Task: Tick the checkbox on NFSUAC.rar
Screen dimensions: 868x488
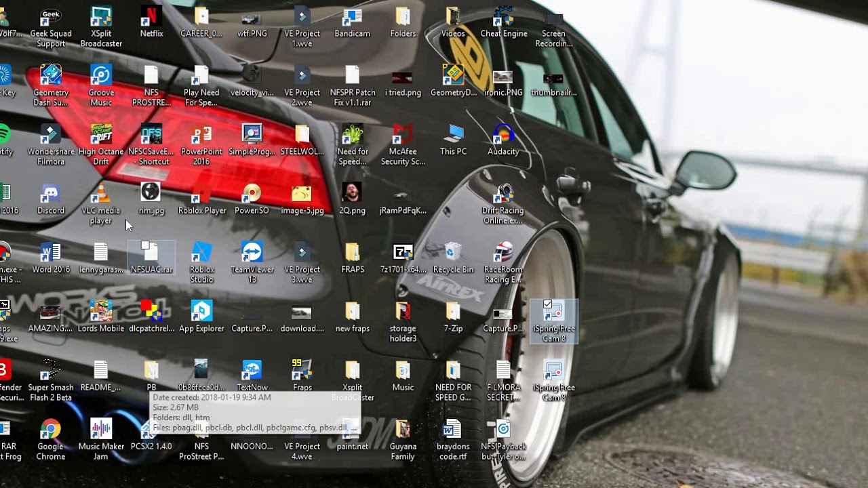Action: point(145,245)
